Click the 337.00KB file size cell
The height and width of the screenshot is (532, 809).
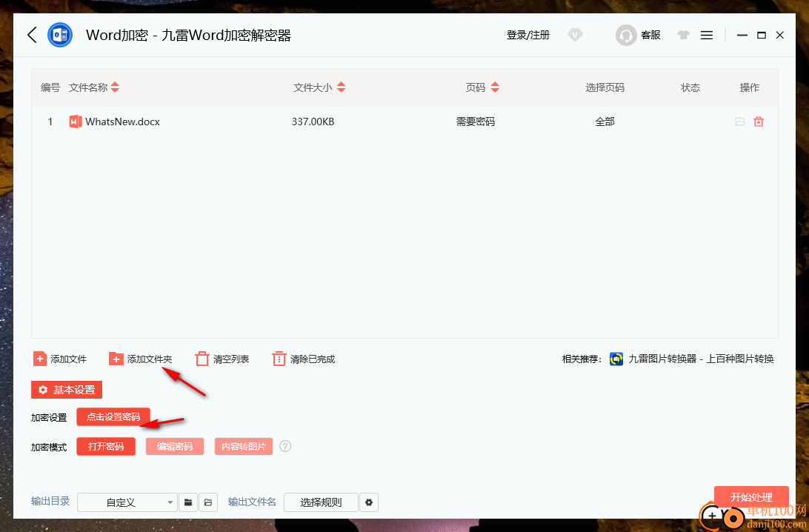tap(313, 122)
